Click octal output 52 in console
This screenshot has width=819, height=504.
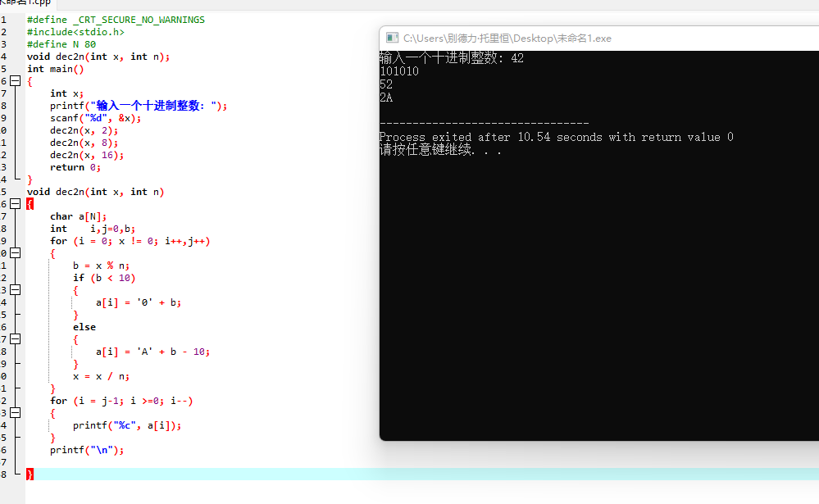pos(386,84)
